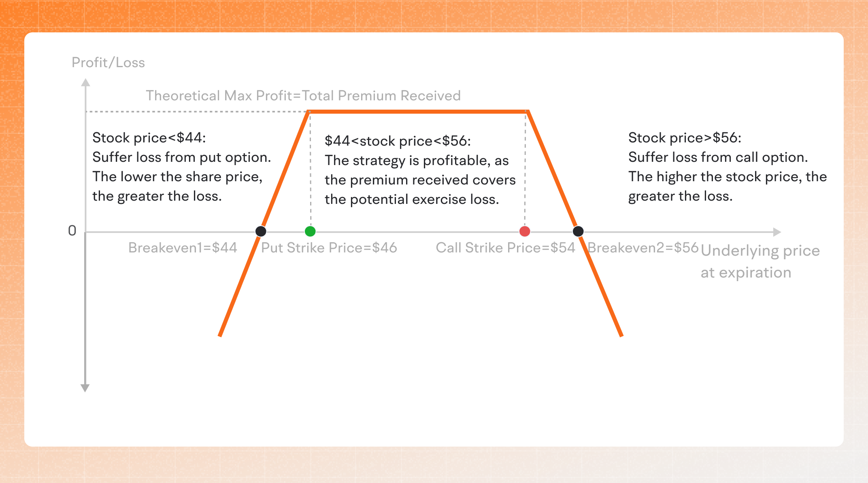
Task: Click the "$44<stock price<$56" heading text
Action: tap(398, 141)
